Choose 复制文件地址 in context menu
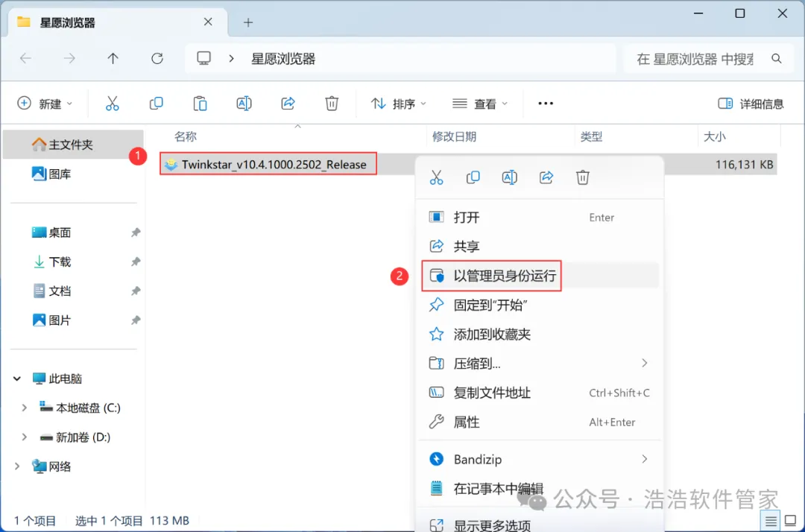This screenshot has width=805, height=532. 540,393
